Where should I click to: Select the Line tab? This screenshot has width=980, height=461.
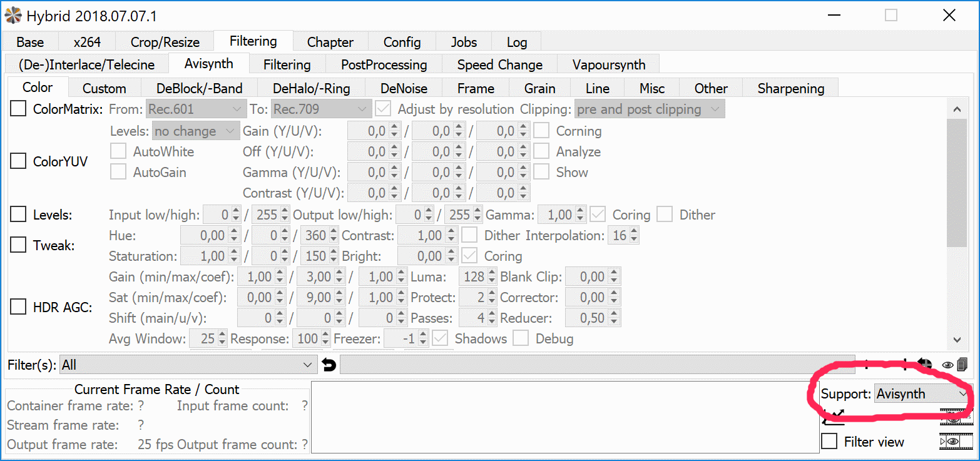(598, 88)
